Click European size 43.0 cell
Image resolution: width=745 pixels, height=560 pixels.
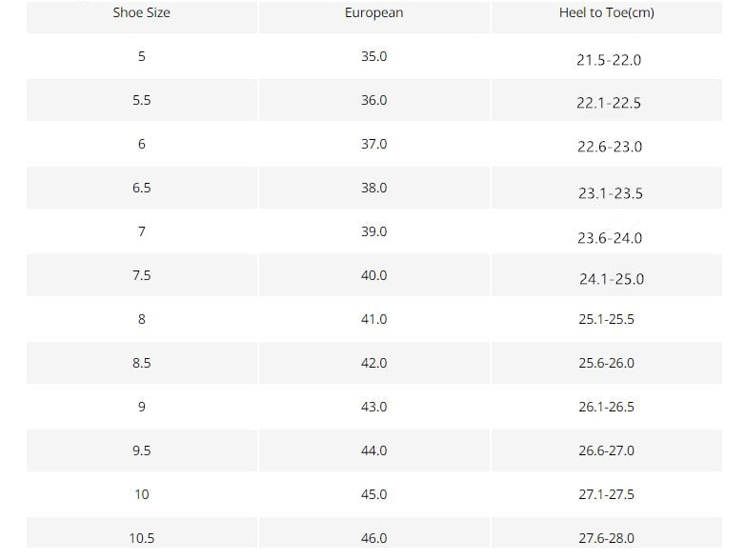pos(373,407)
